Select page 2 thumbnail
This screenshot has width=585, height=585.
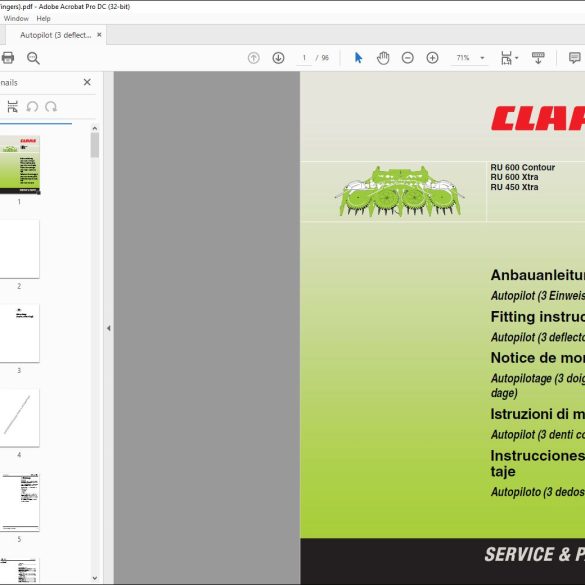pos(19,249)
